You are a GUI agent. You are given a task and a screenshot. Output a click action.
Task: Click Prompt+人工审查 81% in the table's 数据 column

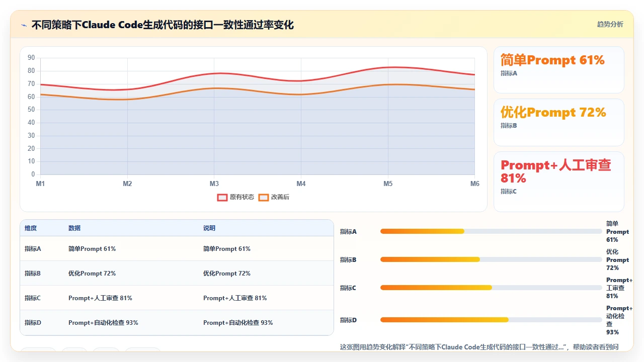(100, 298)
